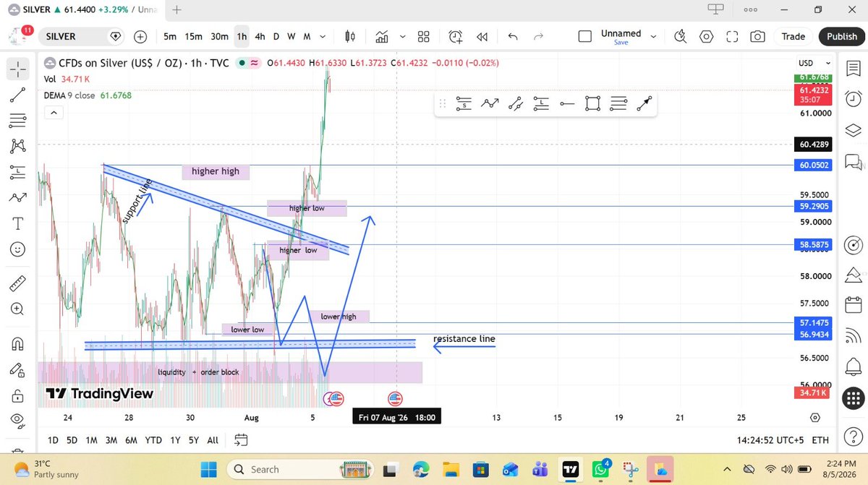868x485 pixels.
Task: Select the brush drawing tool
Action: (x=18, y=197)
